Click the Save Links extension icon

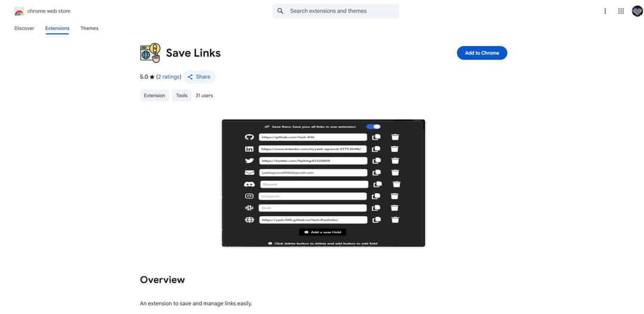[150, 53]
